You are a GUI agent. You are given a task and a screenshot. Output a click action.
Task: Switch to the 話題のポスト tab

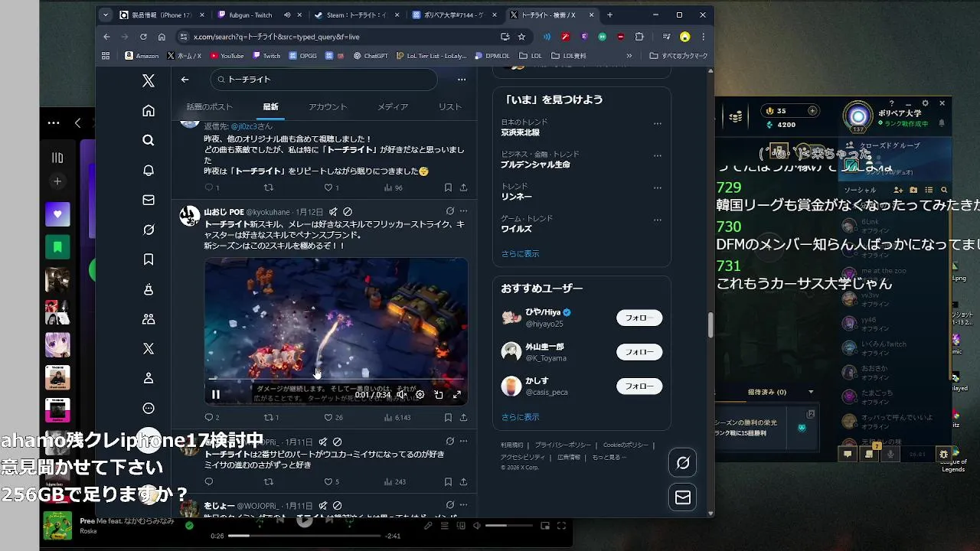(209, 106)
